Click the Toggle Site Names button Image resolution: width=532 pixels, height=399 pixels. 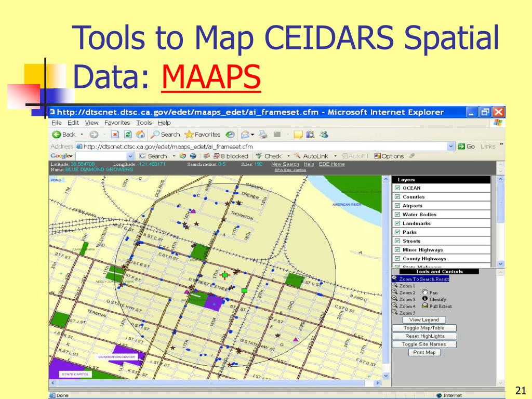point(424,344)
